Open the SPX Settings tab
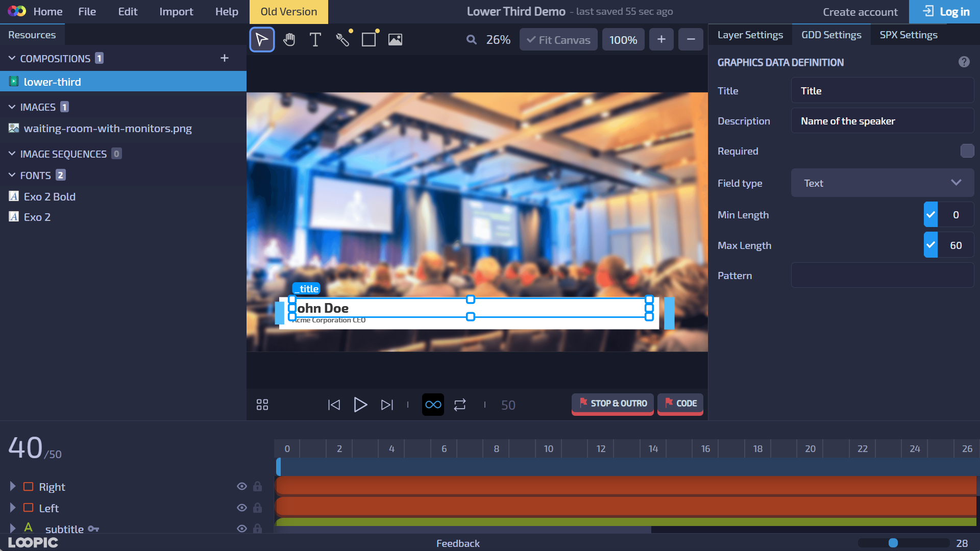 [x=908, y=34]
